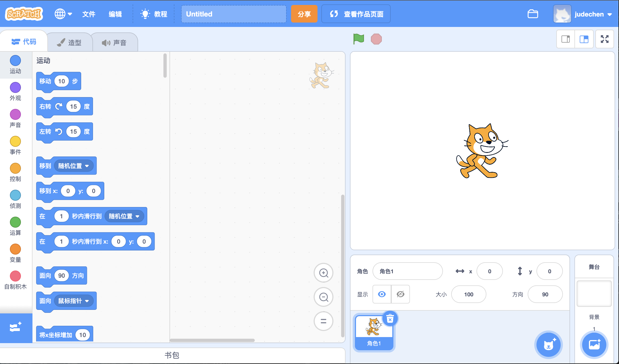Image resolution: width=619 pixels, height=364 pixels.
Task: Show the sprite with eye icon
Action: pyautogui.click(x=382, y=294)
